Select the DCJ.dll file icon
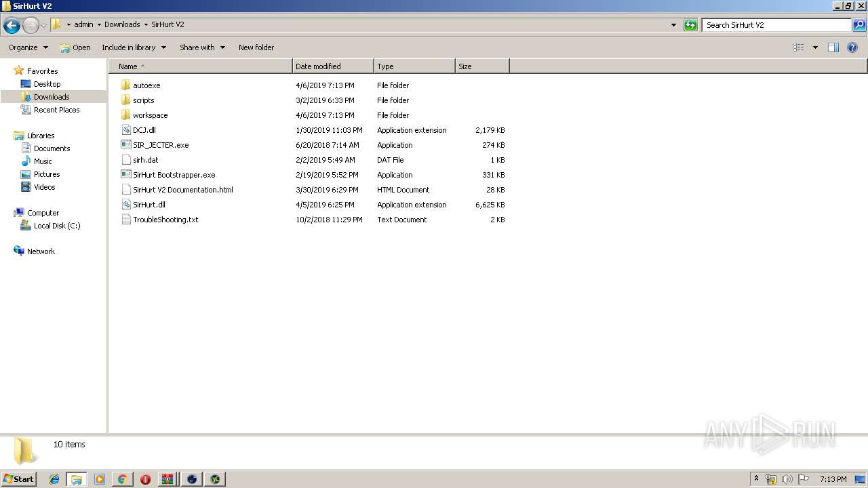 [125, 130]
